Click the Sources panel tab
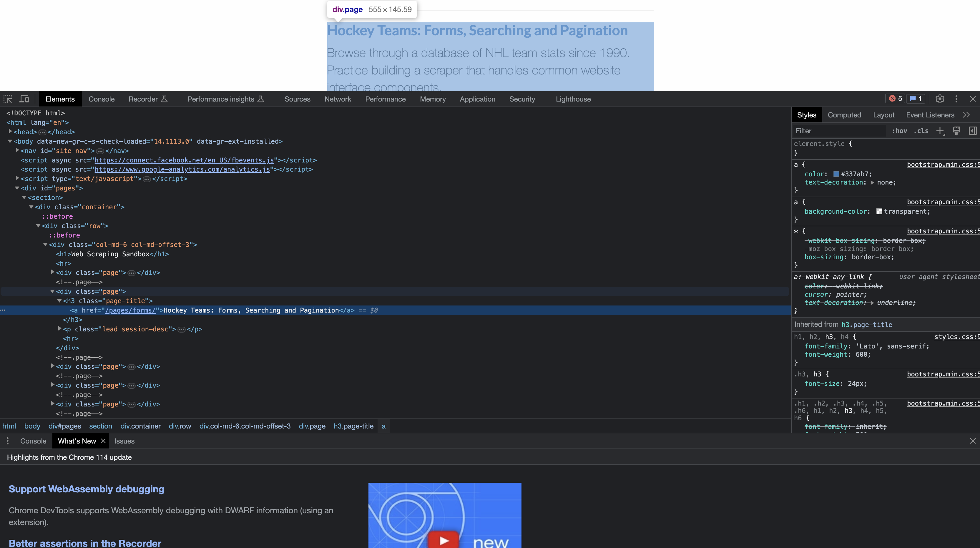Screen dimensions: 980x548 coord(297,99)
